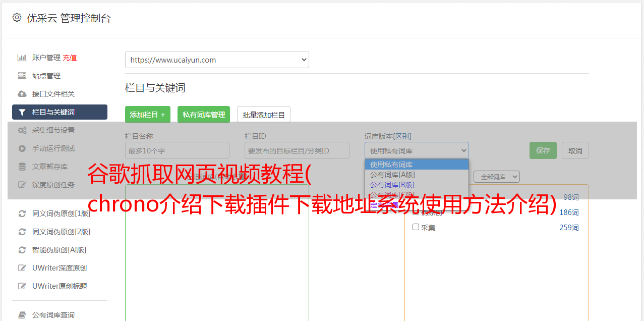This screenshot has width=644, height=321.
Task: Click the green 保存 button
Action: [543, 150]
